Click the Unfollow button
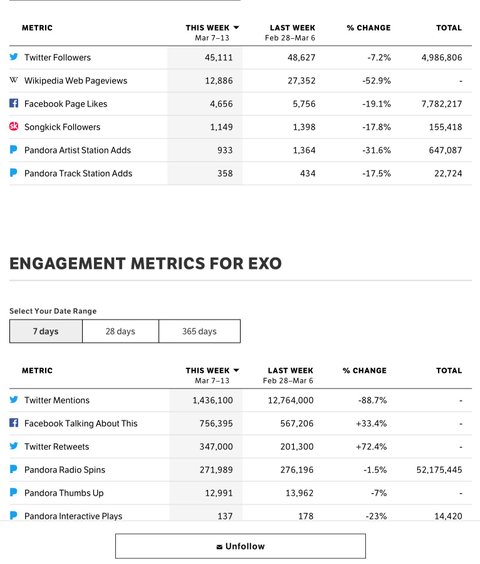This screenshot has width=480, height=564. pos(240,546)
